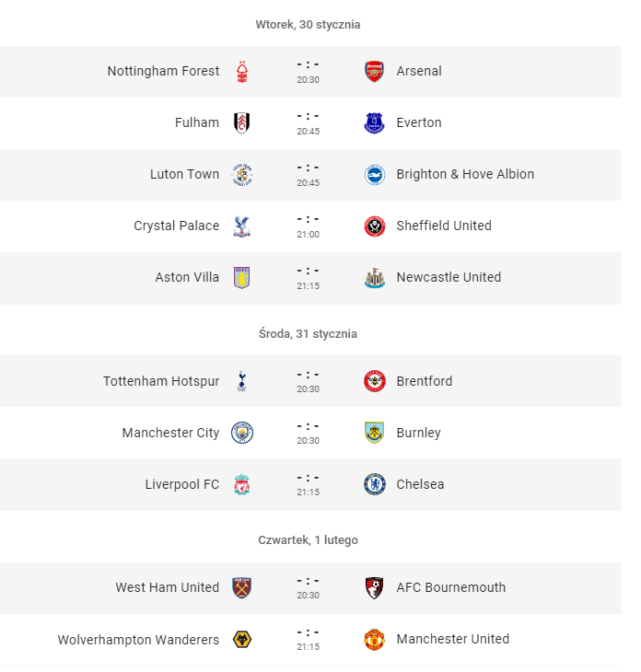Open the Crystal Palace 21:00 match score
Image resolution: width=641 pixels, height=672 pixels.
tap(308, 219)
